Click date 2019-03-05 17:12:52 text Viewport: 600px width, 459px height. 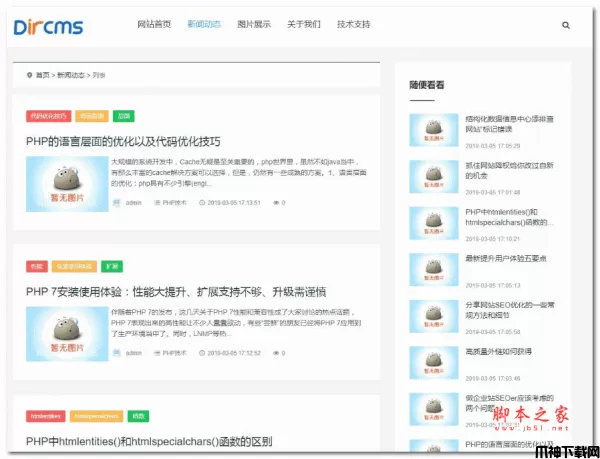pyautogui.click(x=234, y=353)
